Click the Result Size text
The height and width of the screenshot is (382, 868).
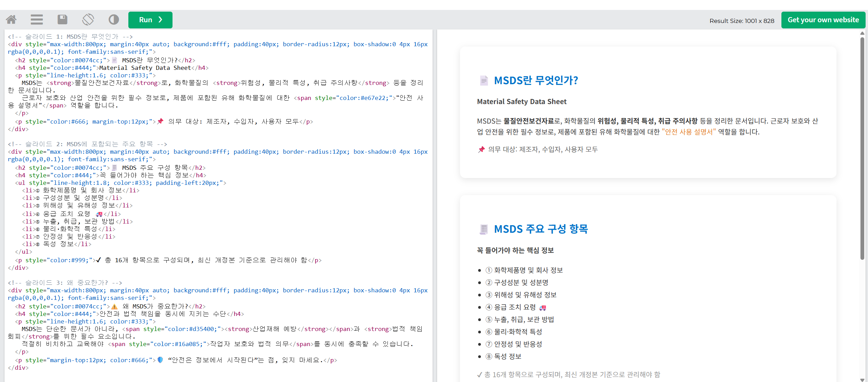742,21
